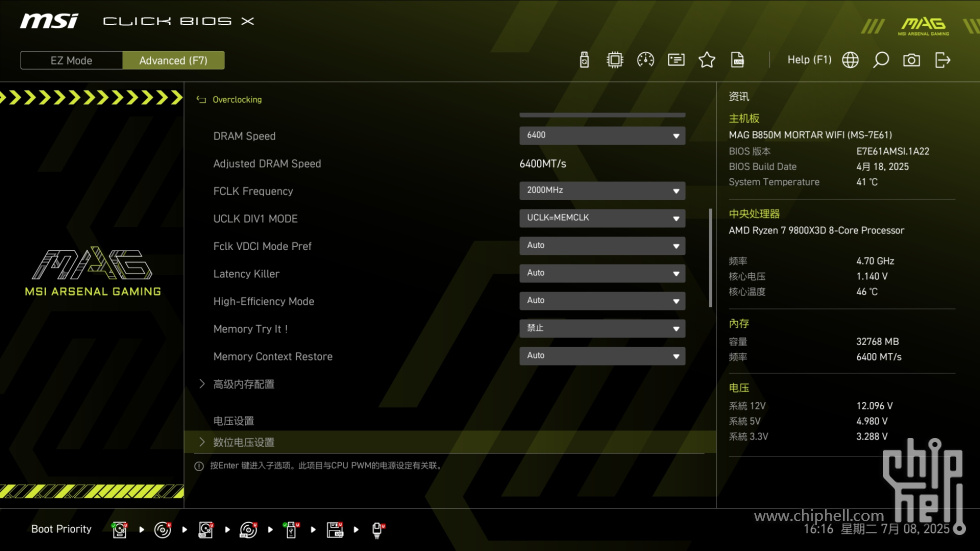The height and width of the screenshot is (551, 980).
Task: Open Latency Killer Auto dropdown
Action: (x=602, y=273)
